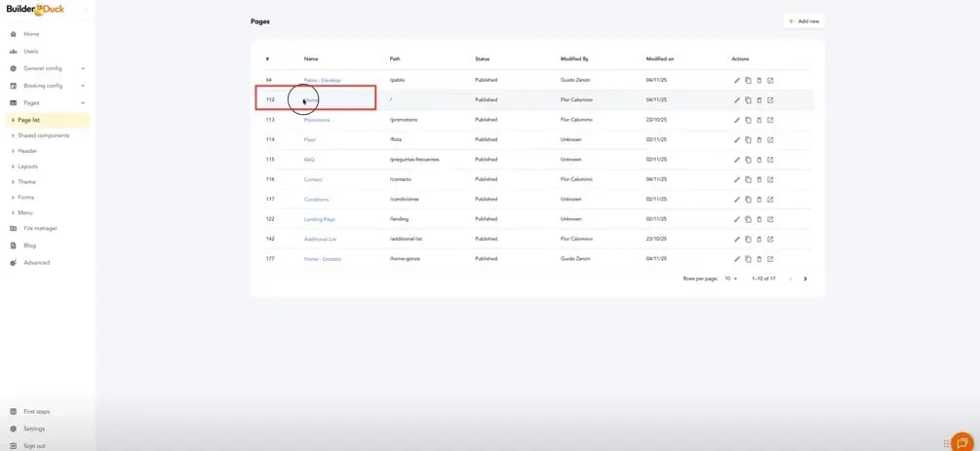
Task: Sign out from the sidebar bottom
Action: click(34, 445)
